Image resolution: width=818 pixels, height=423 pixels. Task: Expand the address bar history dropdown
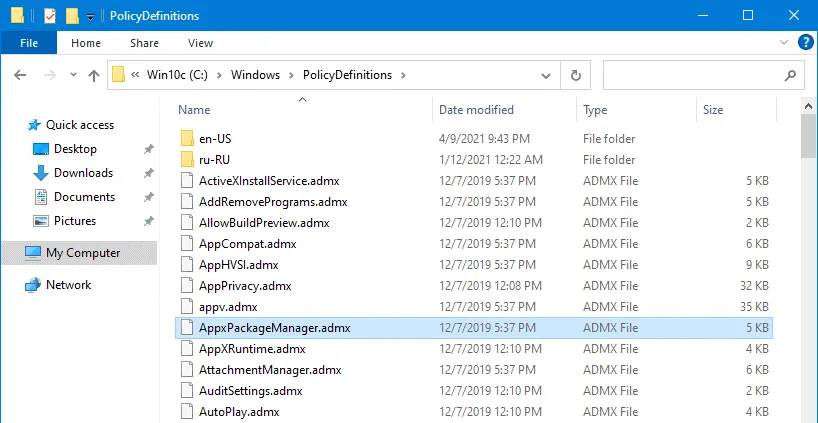click(x=546, y=75)
